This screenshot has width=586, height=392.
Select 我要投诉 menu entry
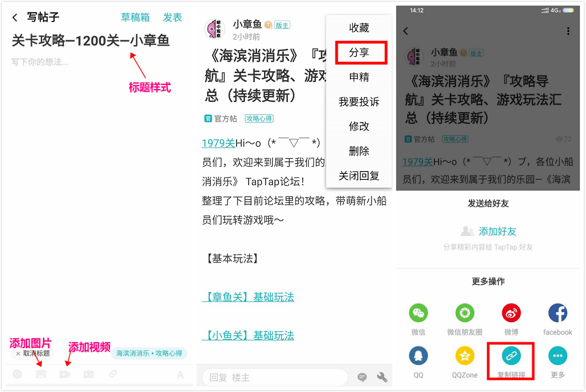click(x=359, y=102)
